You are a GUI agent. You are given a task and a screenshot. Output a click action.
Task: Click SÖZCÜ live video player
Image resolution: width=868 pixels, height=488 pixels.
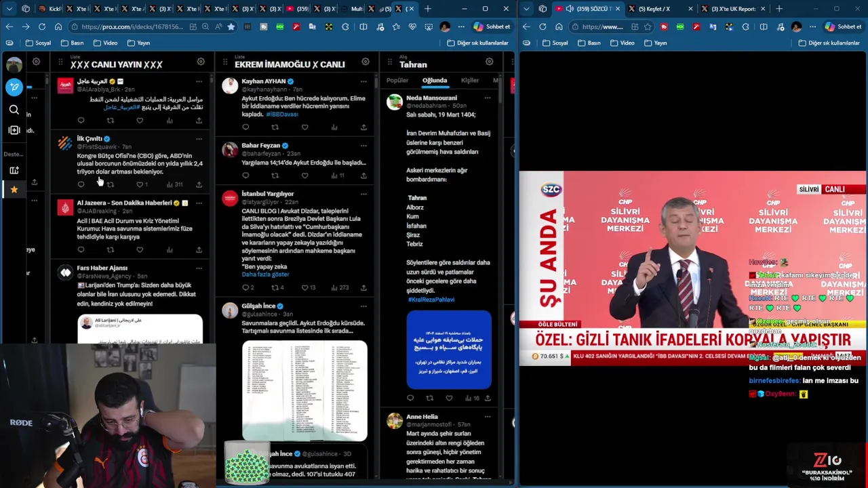pyautogui.click(x=692, y=269)
